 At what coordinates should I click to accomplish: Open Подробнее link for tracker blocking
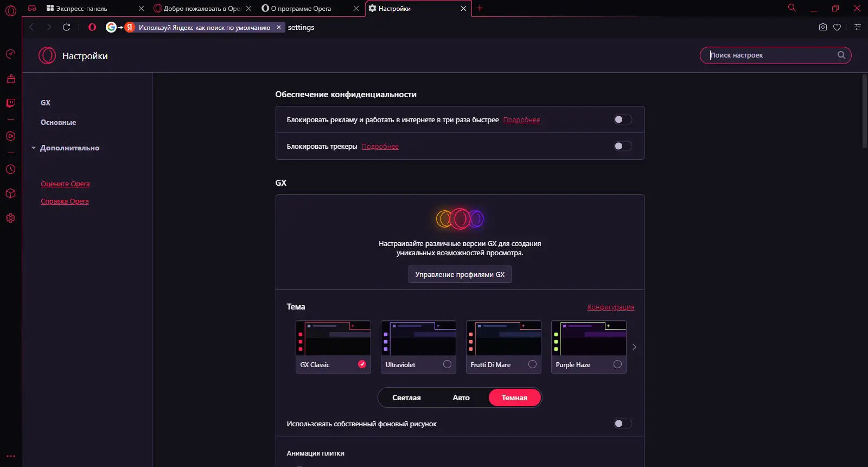coord(380,147)
